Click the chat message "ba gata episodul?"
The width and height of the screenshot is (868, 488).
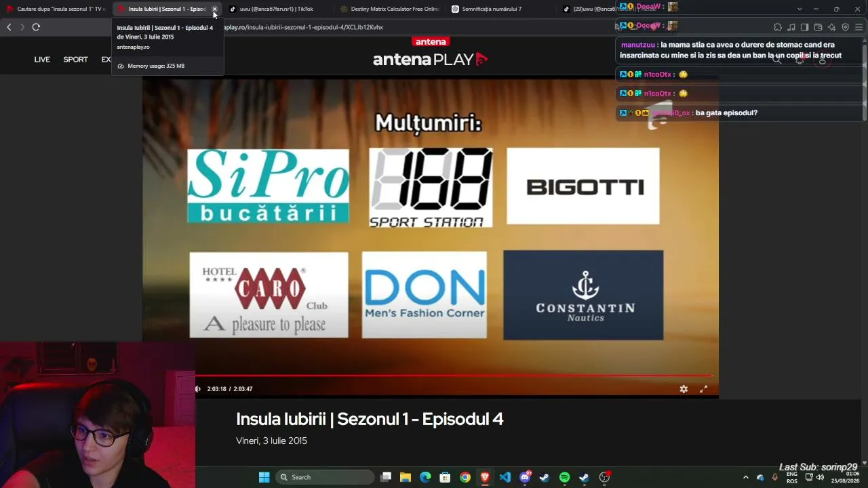click(726, 113)
